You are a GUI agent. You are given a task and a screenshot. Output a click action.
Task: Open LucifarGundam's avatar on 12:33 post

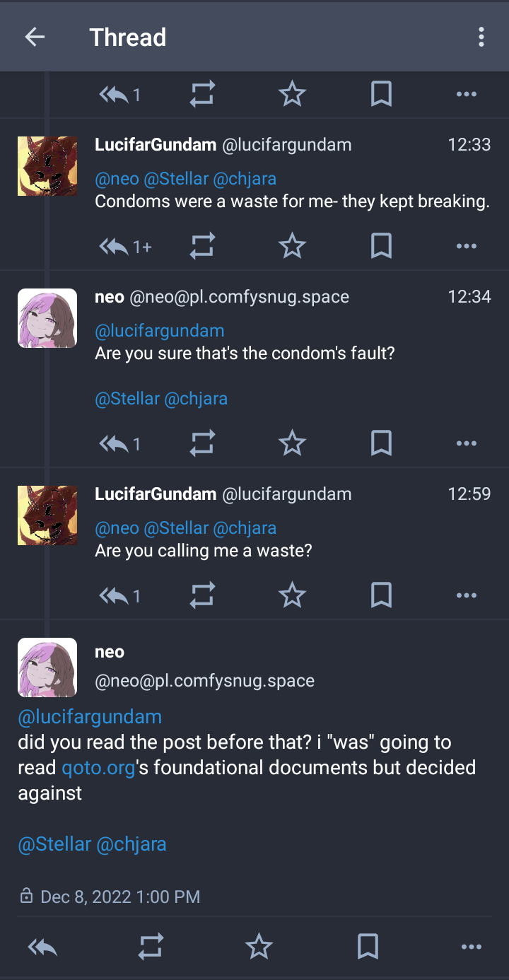pos(47,166)
